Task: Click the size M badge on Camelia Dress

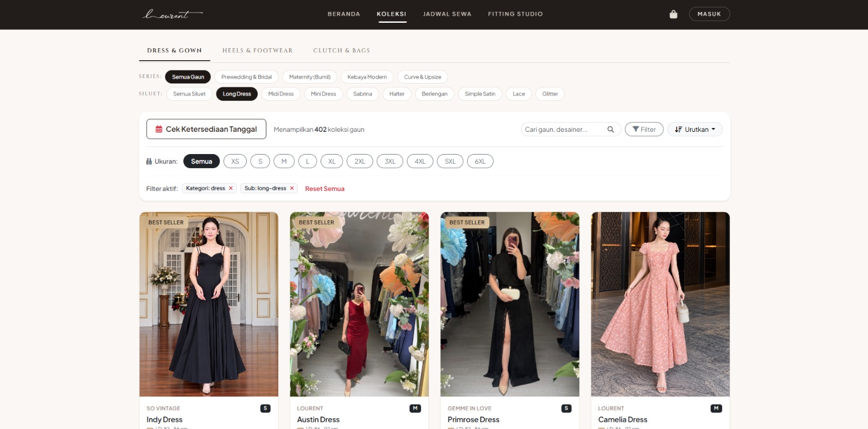Action: [716, 408]
